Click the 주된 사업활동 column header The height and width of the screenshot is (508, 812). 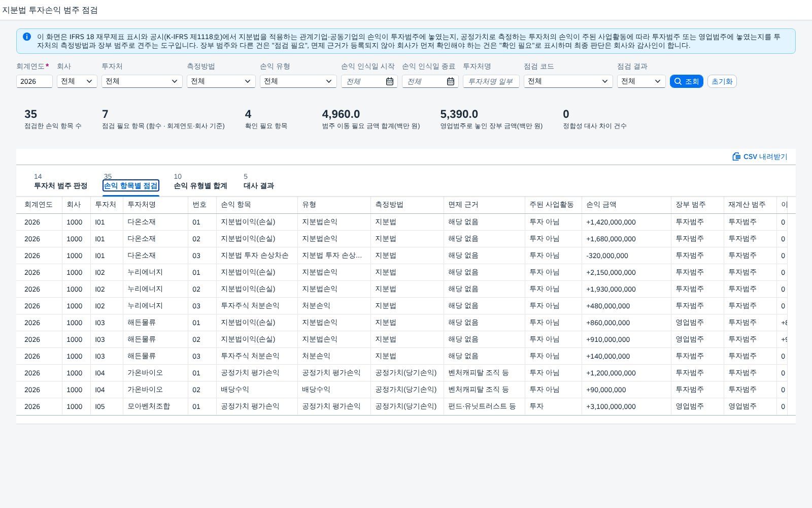(x=553, y=205)
